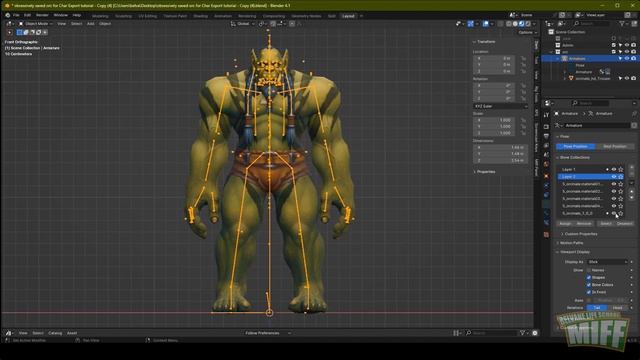Open the Tool properties tab icon
Screen dimensions: 640x360
coord(547,115)
